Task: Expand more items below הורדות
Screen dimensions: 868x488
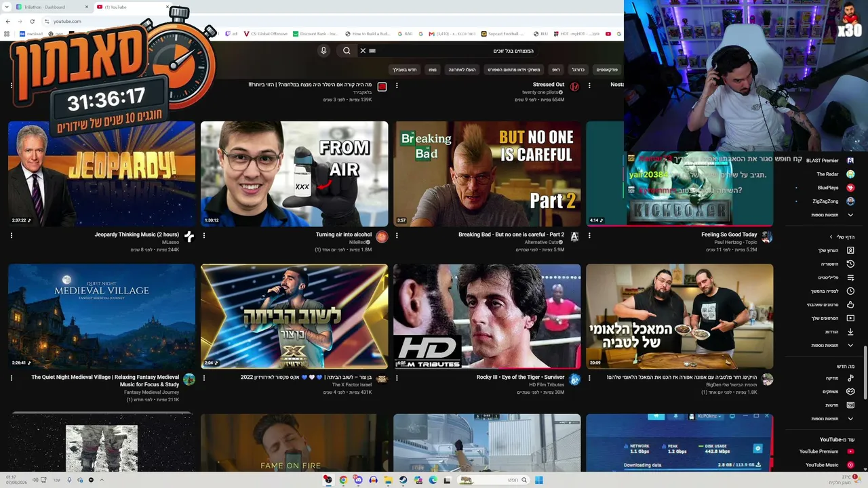Action: (850, 345)
